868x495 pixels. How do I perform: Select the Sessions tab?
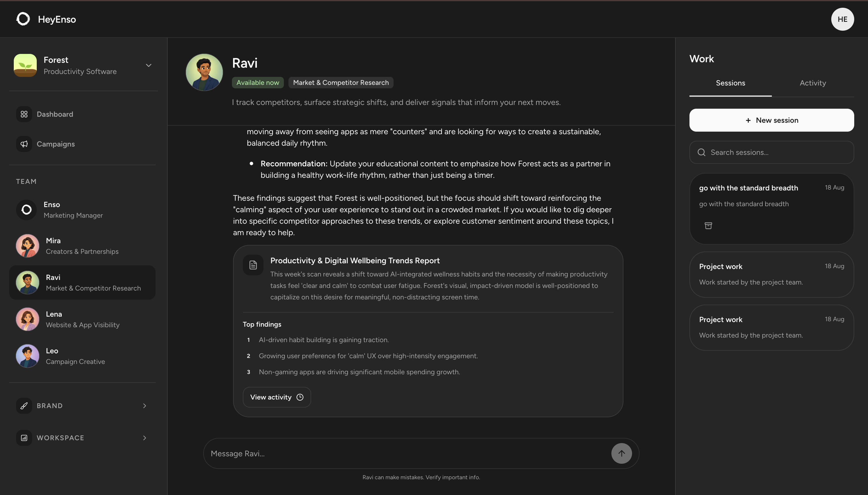pyautogui.click(x=730, y=83)
